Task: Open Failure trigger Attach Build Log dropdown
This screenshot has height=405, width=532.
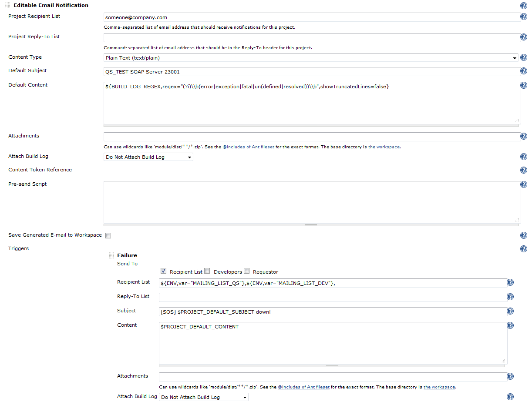Action: point(203,397)
